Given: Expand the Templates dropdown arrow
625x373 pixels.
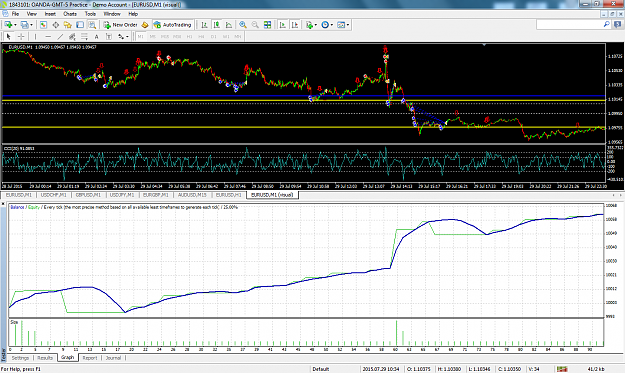Looking at the screenshot, I should [348, 25].
